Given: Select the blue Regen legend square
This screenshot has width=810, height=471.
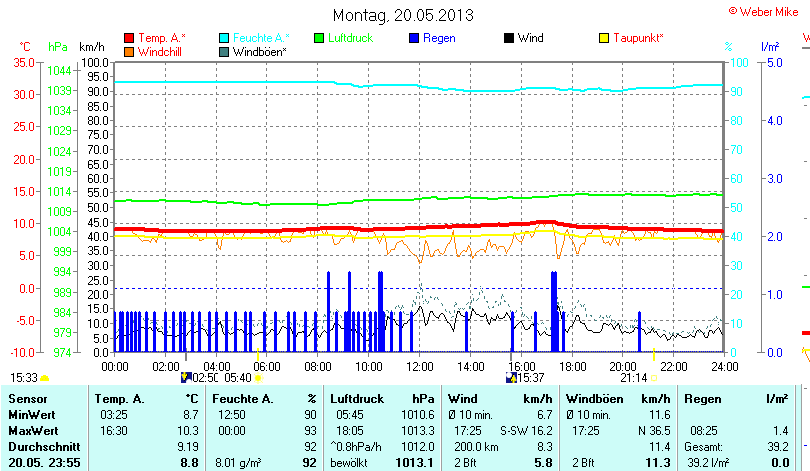Looking at the screenshot, I should pyautogui.click(x=415, y=38).
